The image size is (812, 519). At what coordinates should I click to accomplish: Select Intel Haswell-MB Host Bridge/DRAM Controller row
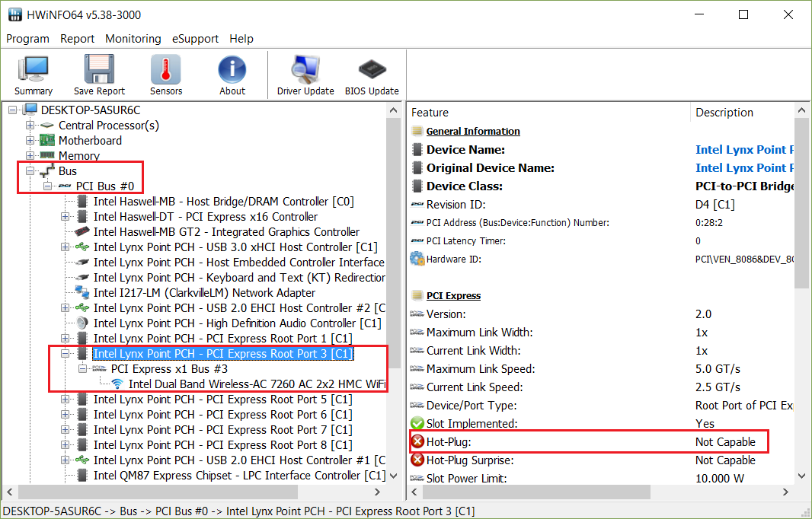(x=224, y=202)
